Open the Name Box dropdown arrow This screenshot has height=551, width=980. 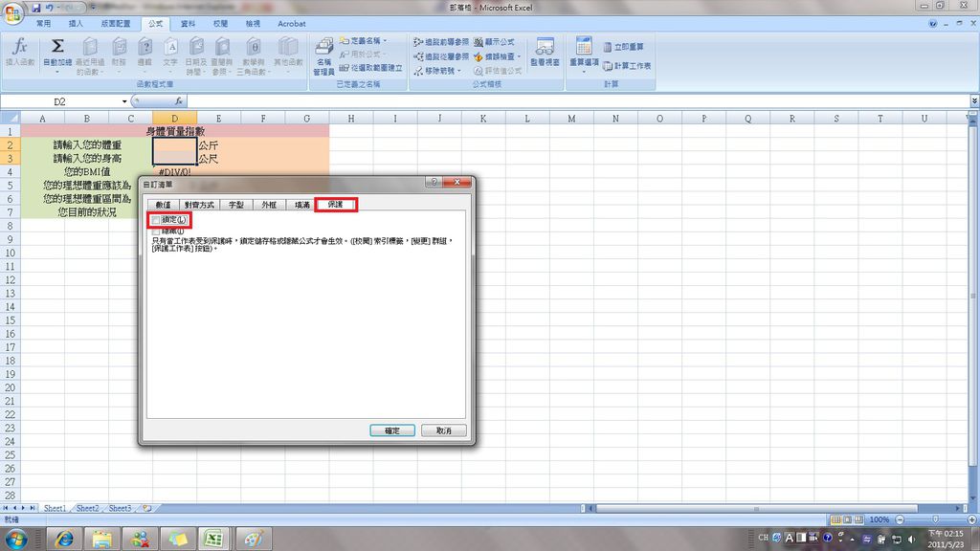pyautogui.click(x=124, y=101)
